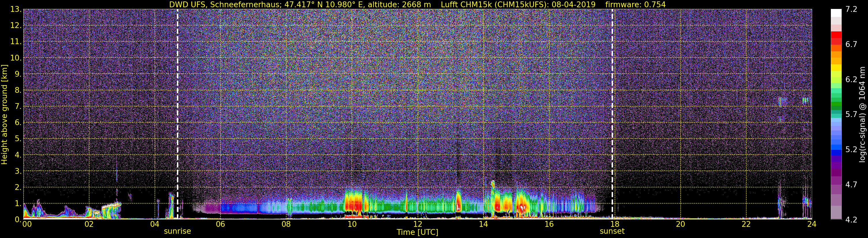The height and width of the screenshot is (238, 868).
Task: Click the 'firmware: 0.754' text in title
Action: 636,4
